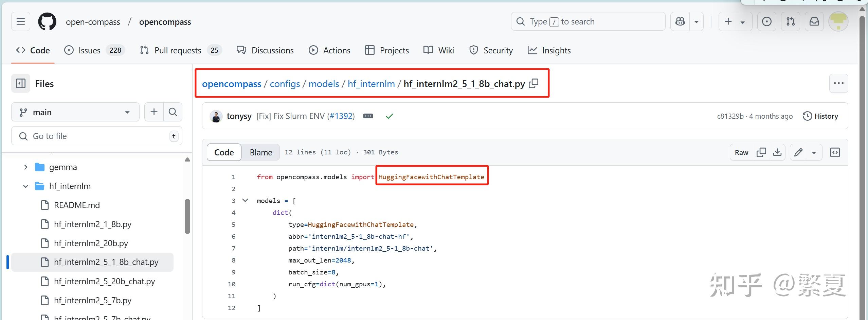Switch to Blame view
The width and height of the screenshot is (868, 320).
[x=261, y=152]
